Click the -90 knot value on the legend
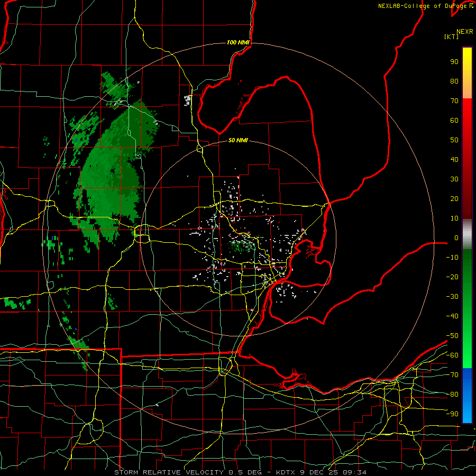This screenshot has width=476, height=476. tap(452, 414)
